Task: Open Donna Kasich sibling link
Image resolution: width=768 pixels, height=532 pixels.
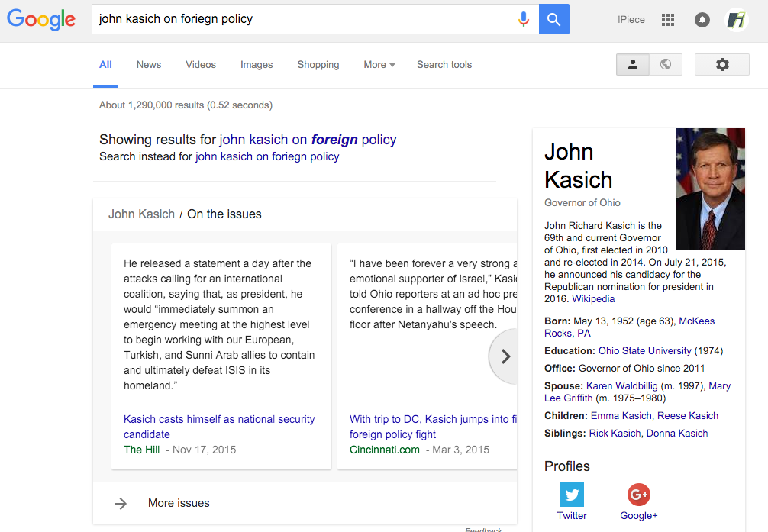Action: click(x=677, y=434)
